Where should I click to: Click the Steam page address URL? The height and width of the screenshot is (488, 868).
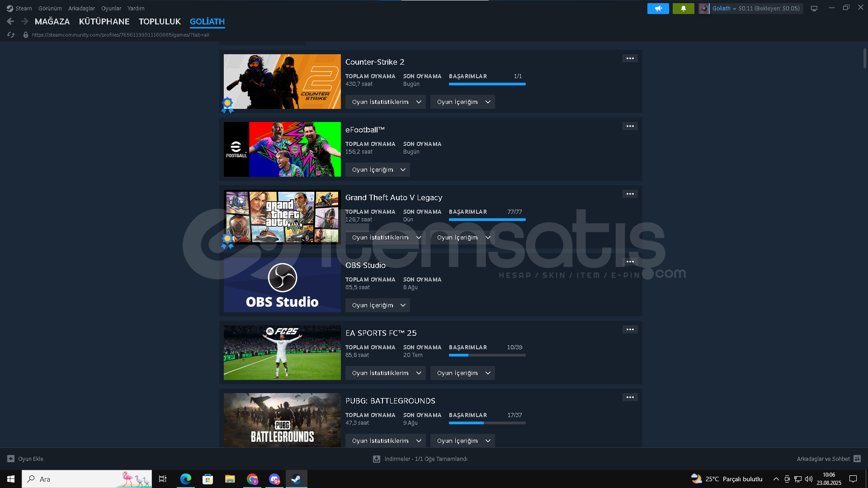point(121,35)
